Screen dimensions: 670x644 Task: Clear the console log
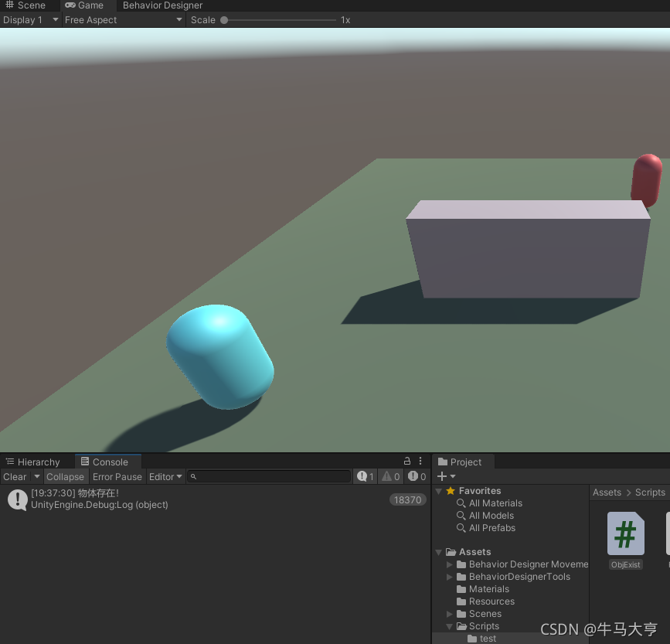click(x=15, y=477)
